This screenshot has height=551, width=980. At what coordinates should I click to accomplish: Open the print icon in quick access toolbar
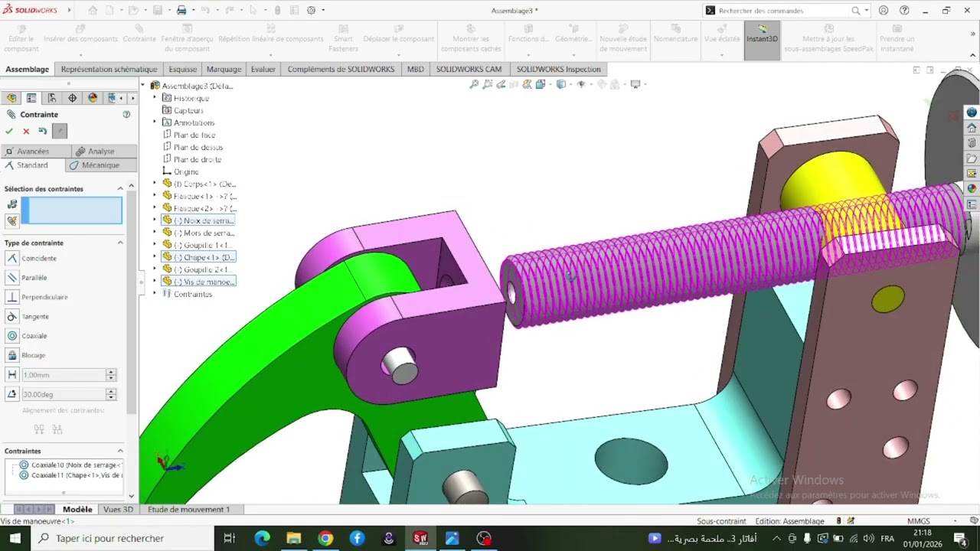click(x=181, y=11)
